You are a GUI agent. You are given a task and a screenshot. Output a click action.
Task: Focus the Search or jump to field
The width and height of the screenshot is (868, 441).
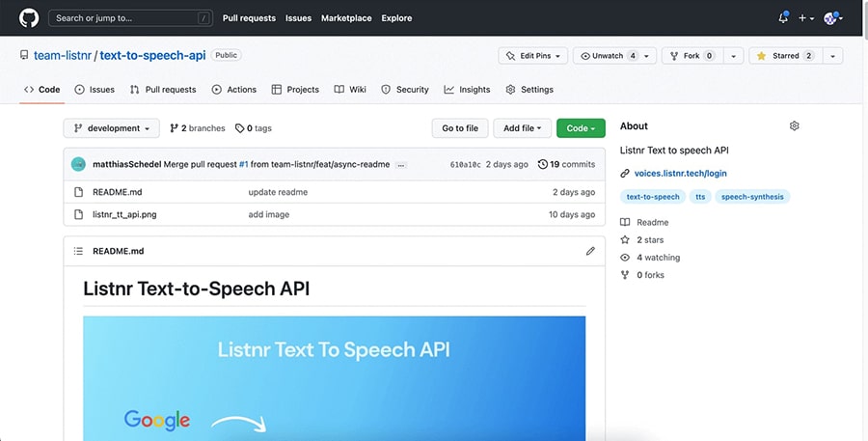click(x=130, y=17)
